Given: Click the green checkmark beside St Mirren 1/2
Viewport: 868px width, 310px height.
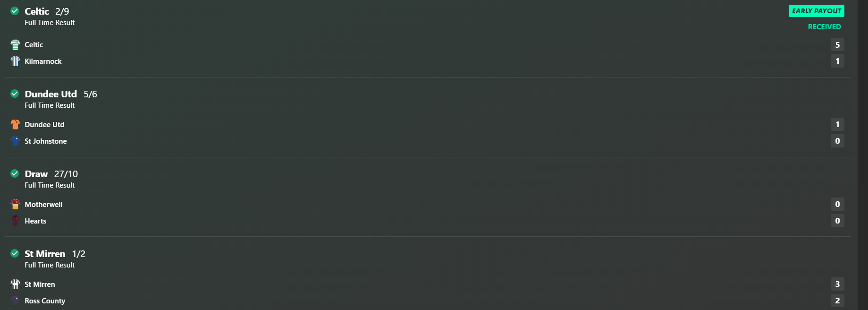Looking at the screenshot, I should point(15,253).
